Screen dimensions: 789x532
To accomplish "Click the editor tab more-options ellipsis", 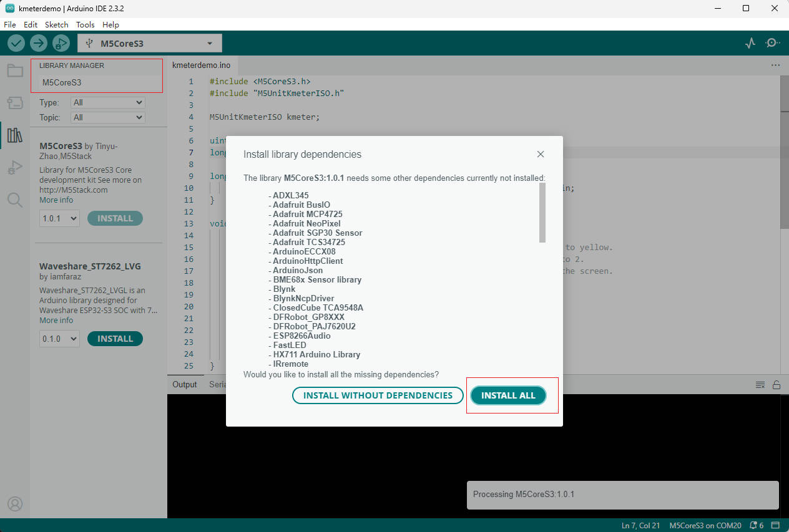I will point(775,65).
